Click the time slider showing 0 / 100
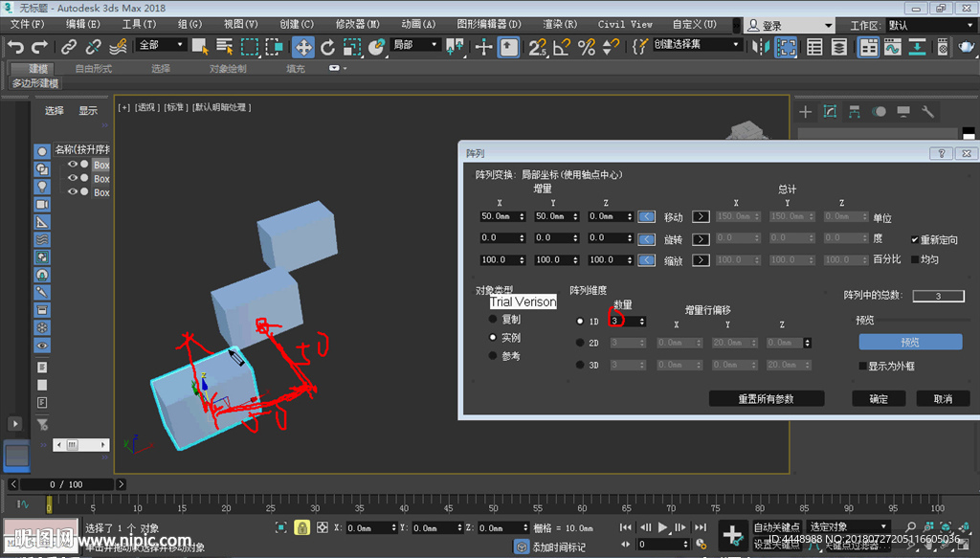Screen dimensions: 980x558 pyautogui.click(x=67, y=484)
